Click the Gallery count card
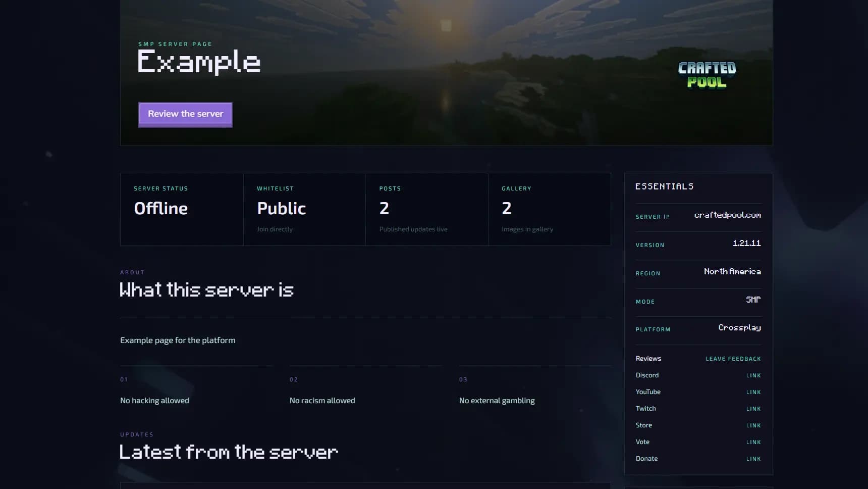Image resolution: width=868 pixels, height=489 pixels. coord(550,209)
